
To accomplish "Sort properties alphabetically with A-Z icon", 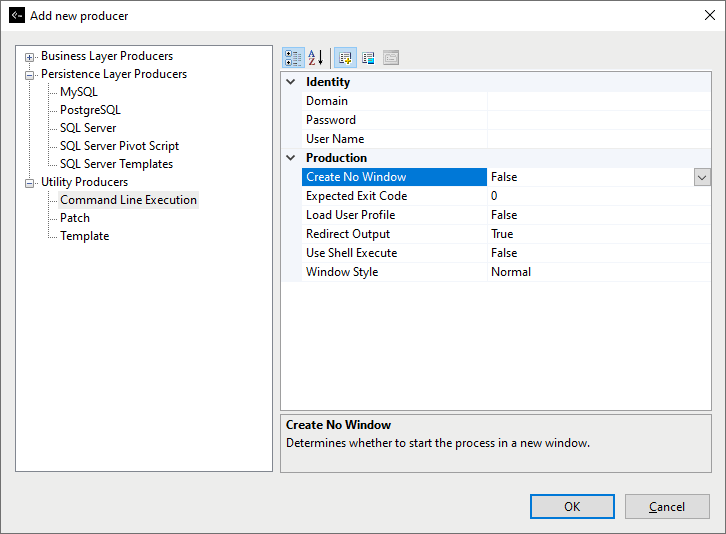I will coord(315,58).
